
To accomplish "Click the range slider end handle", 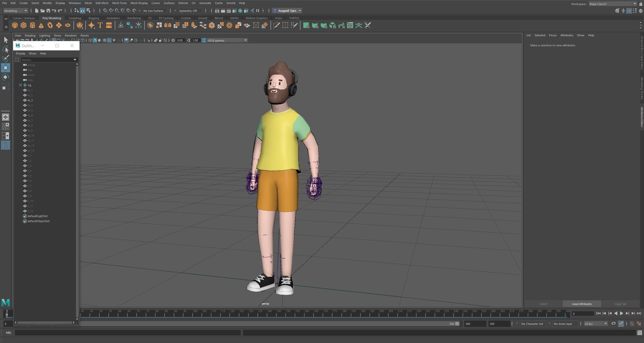I will [457, 324].
